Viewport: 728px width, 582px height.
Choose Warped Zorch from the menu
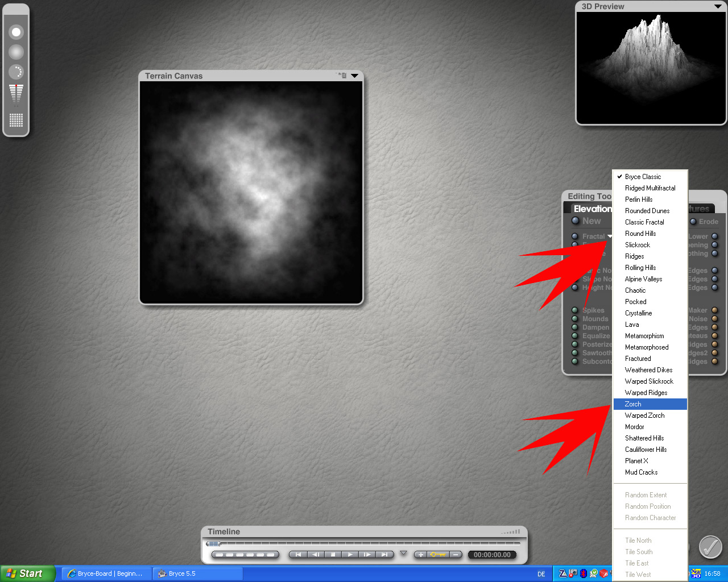pos(650,415)
